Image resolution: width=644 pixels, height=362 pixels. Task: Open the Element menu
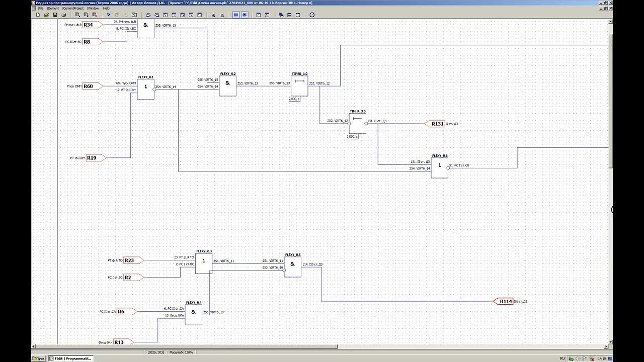coord(53,9)
